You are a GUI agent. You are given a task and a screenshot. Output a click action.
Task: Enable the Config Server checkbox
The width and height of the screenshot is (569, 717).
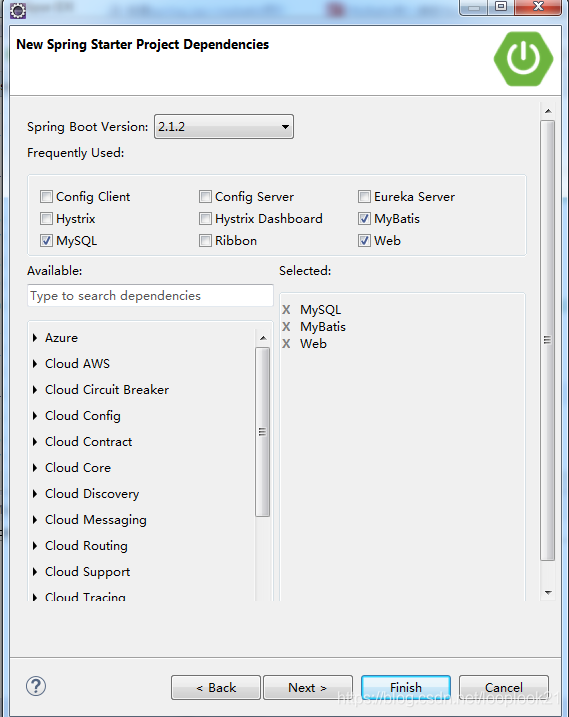[x=205, y=197]
